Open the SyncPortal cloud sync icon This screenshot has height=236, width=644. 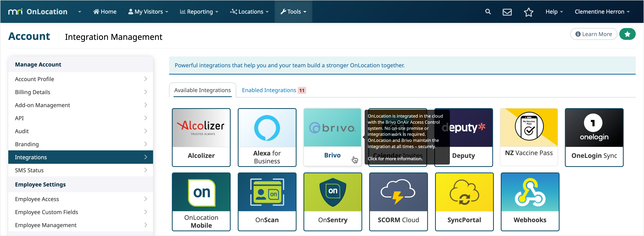coord(464,192)
